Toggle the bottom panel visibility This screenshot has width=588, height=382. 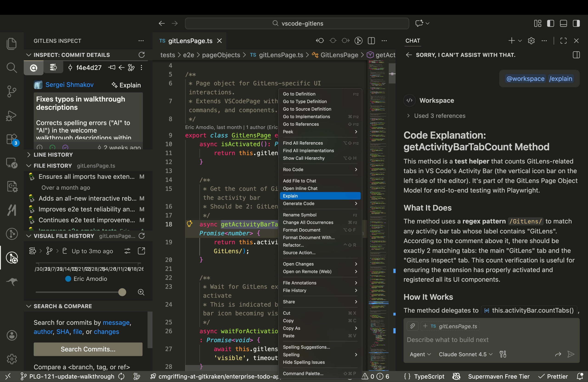(563, 23)
